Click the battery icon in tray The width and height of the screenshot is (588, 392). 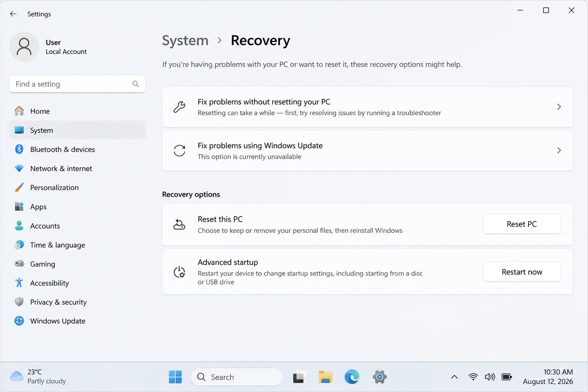point(506,377)
